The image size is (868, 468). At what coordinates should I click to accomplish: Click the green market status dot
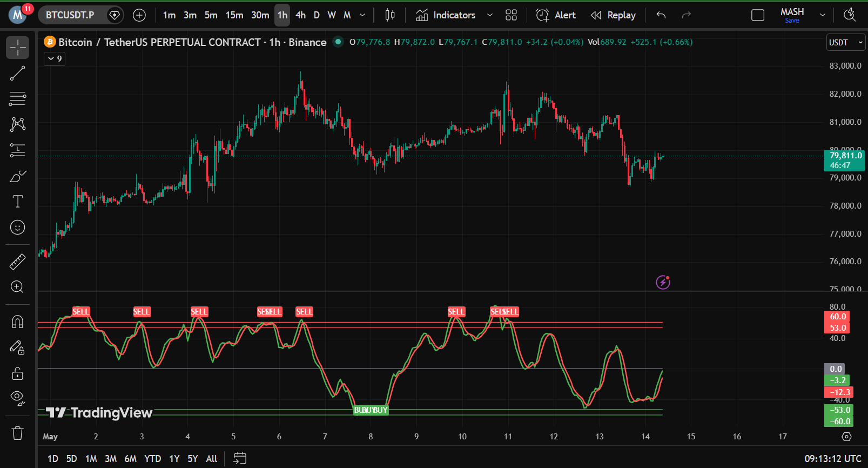[x=338, y=42]
